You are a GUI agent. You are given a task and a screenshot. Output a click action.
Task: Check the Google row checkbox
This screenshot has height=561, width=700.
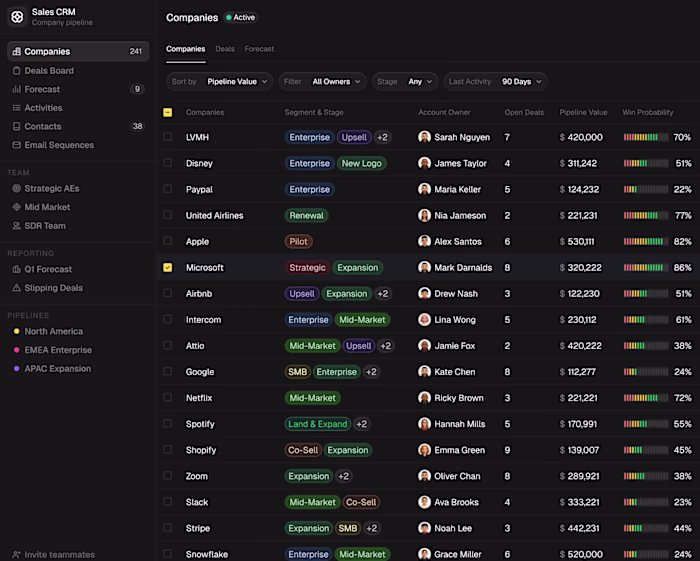pos(167,371)
